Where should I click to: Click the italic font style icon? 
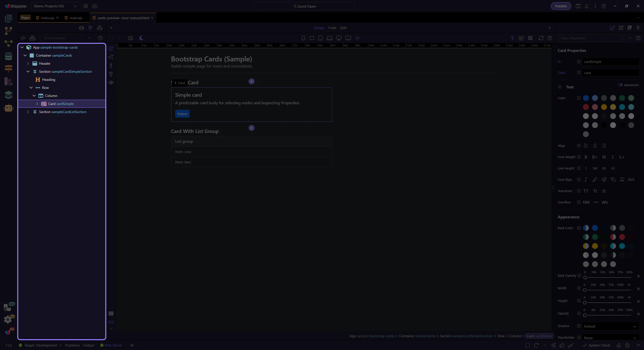click(x=586, y=180)
